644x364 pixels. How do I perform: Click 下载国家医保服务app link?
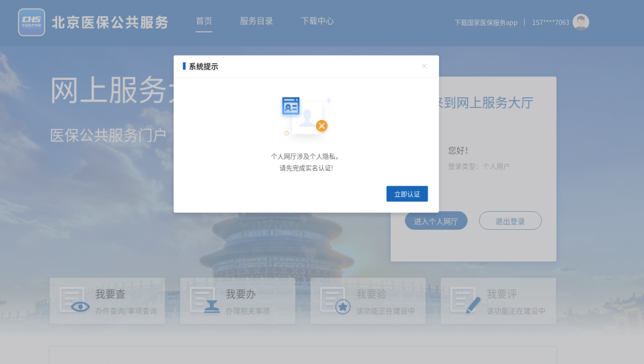[485, 23]
